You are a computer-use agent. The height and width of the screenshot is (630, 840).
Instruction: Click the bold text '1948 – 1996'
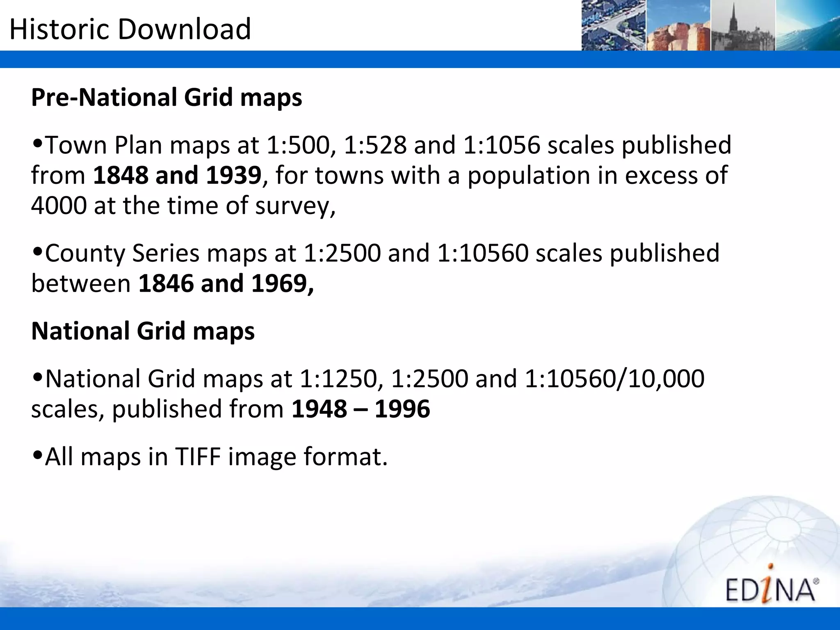(361, 409)
